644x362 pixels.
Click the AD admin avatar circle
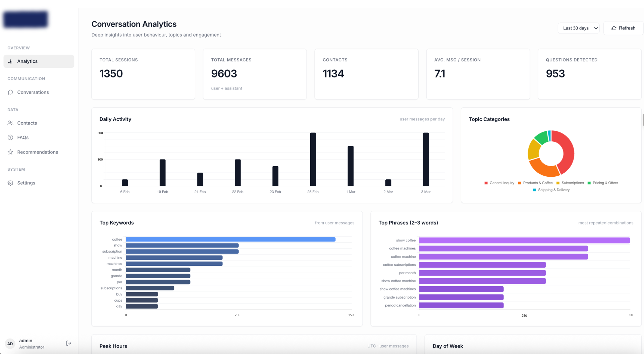click(x=10, y=344)
